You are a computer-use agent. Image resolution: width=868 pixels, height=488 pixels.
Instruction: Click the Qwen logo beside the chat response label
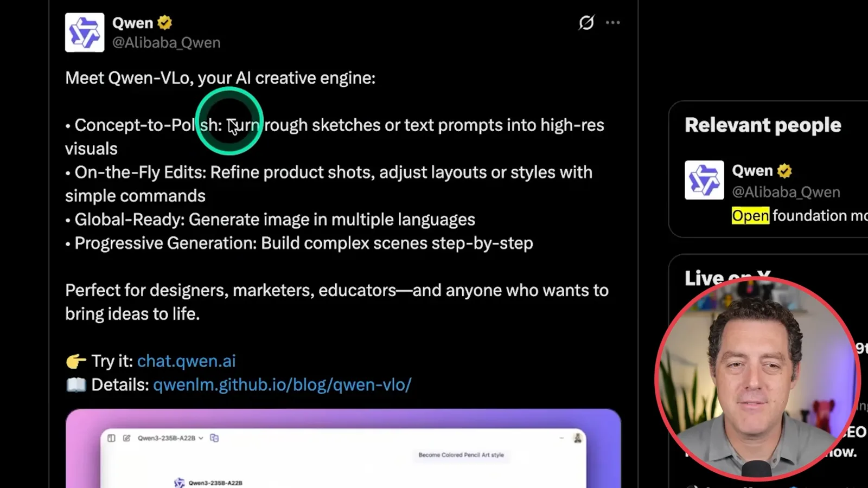pos(179,483)
